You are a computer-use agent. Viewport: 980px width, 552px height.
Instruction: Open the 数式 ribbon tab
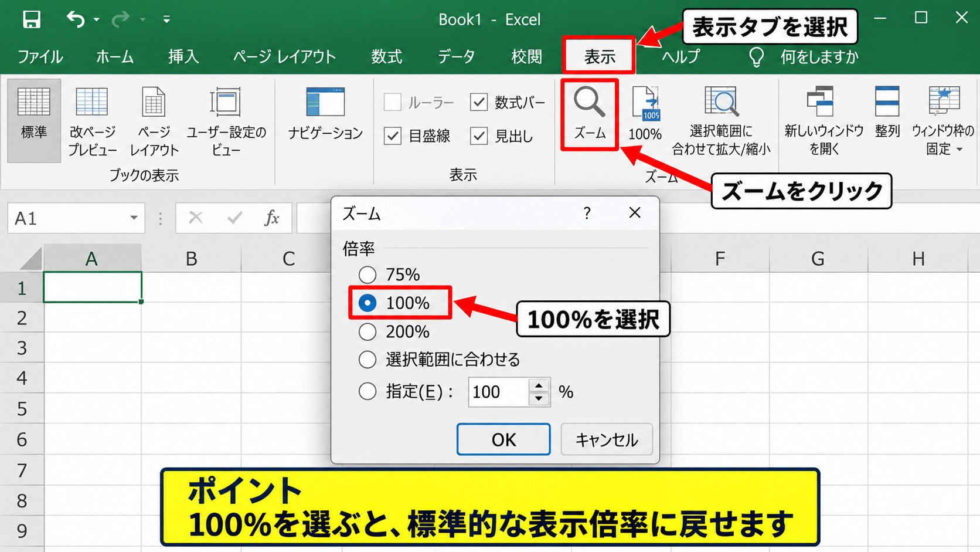click(x=387, y=57)
